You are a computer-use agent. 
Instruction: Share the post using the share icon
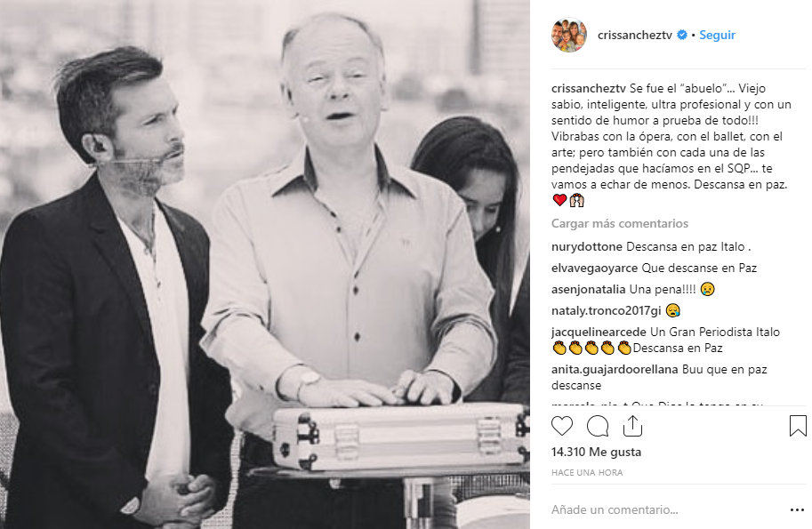(x=632, y=426)
